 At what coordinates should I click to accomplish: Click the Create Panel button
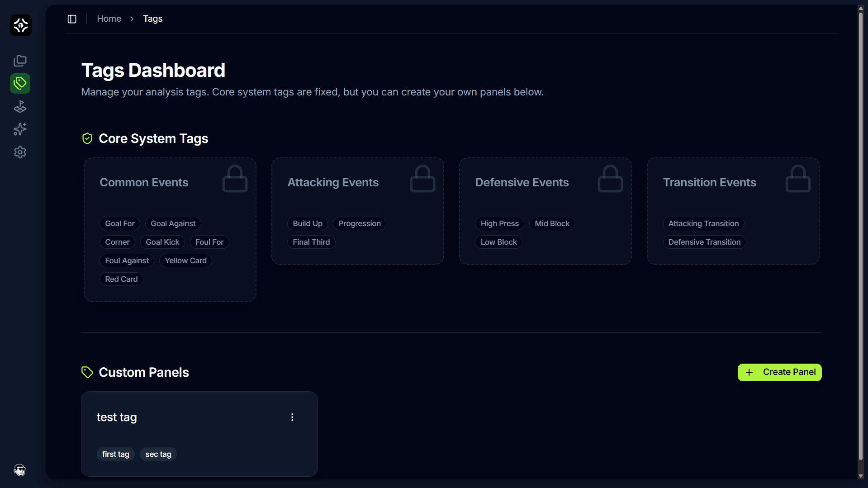point(779,372)
